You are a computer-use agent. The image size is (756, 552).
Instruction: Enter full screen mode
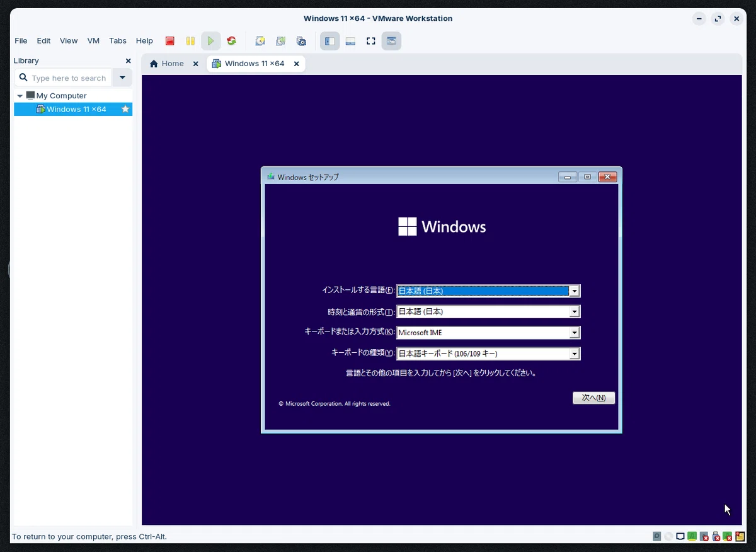(371, 41)
